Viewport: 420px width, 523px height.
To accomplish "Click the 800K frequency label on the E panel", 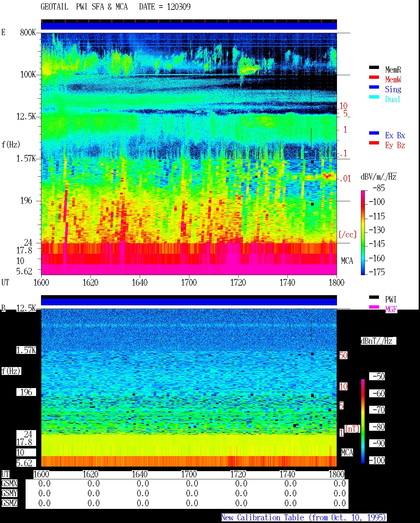I will (x=28, y=33).
